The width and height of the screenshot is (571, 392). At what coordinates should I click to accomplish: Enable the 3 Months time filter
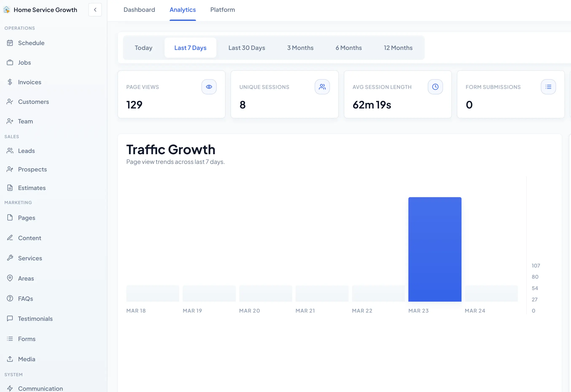[300, 48]
